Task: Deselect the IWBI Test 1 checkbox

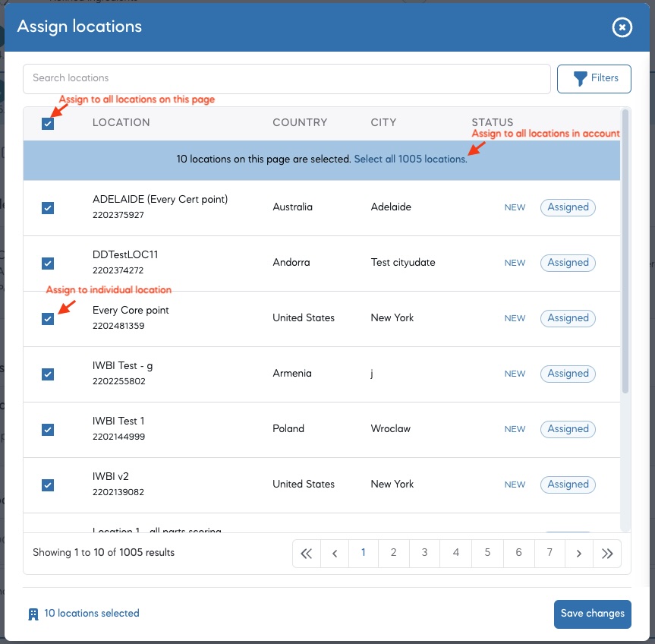Action: coord(48,430)
